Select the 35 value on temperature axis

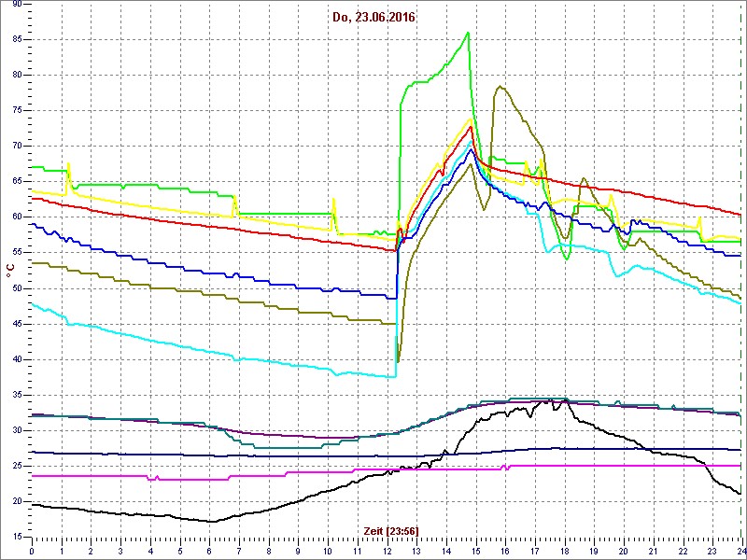tap(17, 395)
